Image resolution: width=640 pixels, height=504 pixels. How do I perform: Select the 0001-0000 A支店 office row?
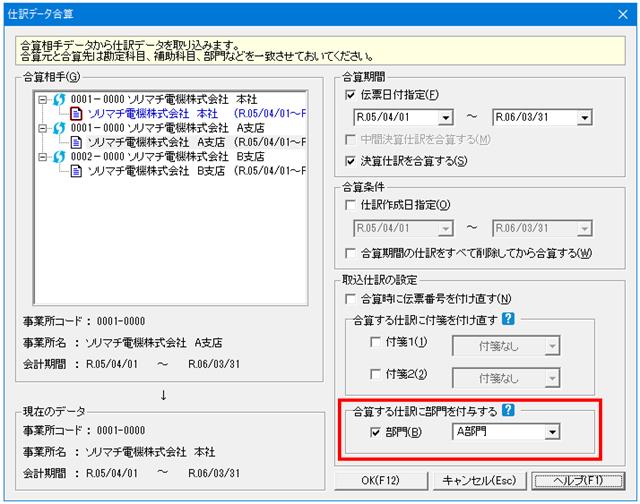pyautogui.click(x=167, y=128)
